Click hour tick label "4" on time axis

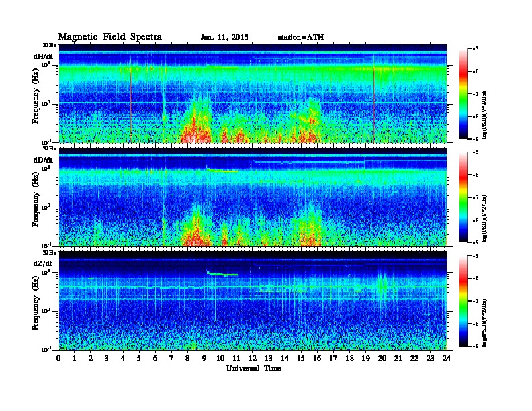123,358
